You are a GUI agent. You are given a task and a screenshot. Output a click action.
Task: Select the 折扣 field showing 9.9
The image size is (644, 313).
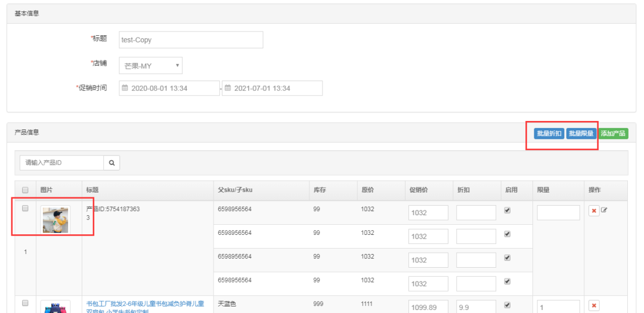tap(476, 307)
